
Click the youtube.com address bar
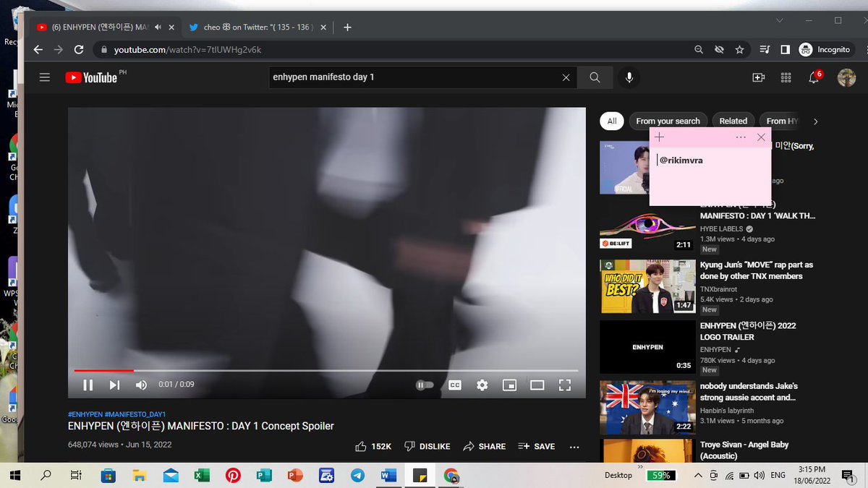click(x=391, y=50)
